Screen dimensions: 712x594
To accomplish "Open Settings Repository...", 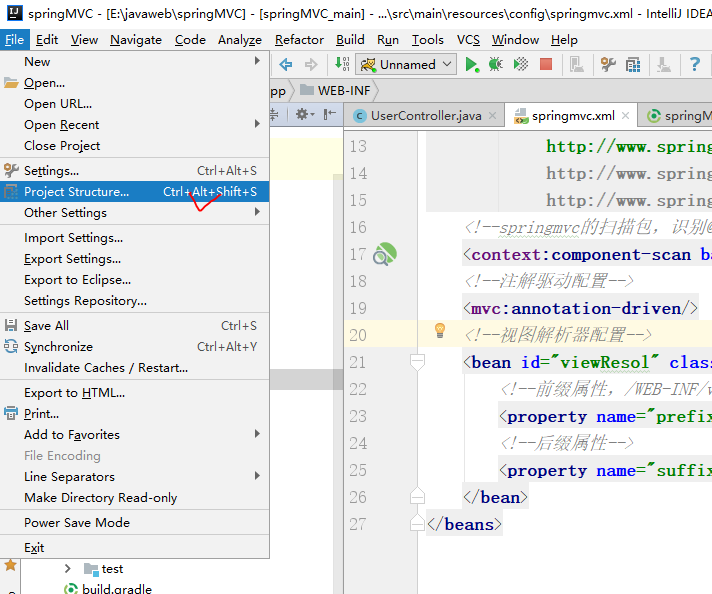I will point(134,300).
